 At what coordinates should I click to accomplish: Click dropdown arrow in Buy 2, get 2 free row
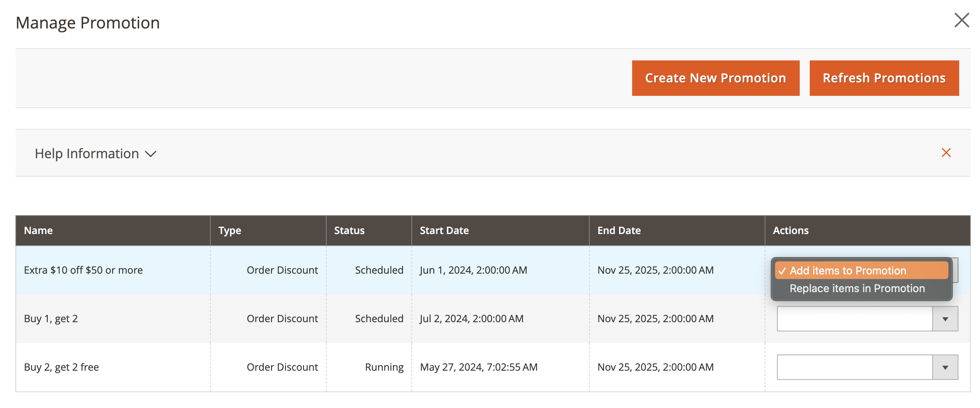[x=945, y=367]
